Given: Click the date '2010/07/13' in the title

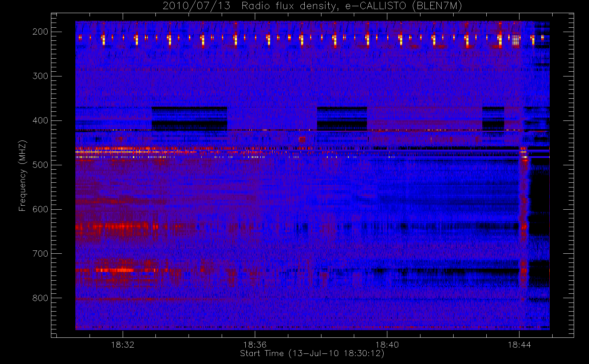Looking at the screenshot, I should pos(197,6).
